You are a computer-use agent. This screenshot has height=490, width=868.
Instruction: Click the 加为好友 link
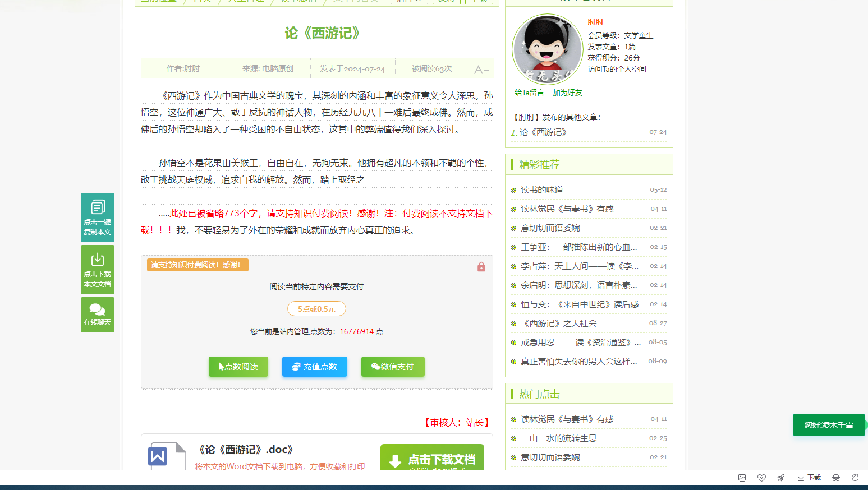[567, 93]
